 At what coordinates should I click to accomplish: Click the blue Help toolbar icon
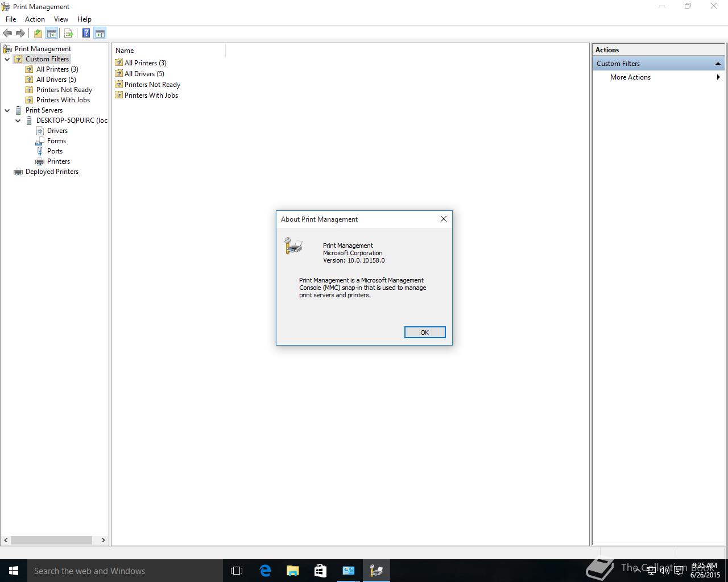point(86,34)
